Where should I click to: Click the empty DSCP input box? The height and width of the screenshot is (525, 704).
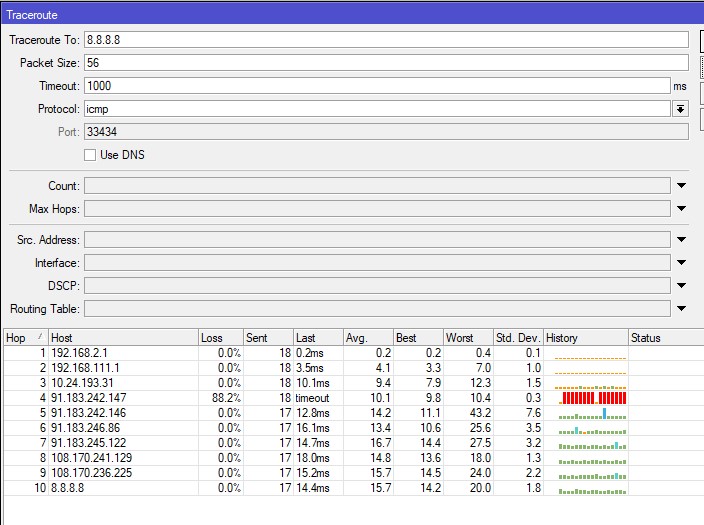pyautogui.click(x=377, y=285)
